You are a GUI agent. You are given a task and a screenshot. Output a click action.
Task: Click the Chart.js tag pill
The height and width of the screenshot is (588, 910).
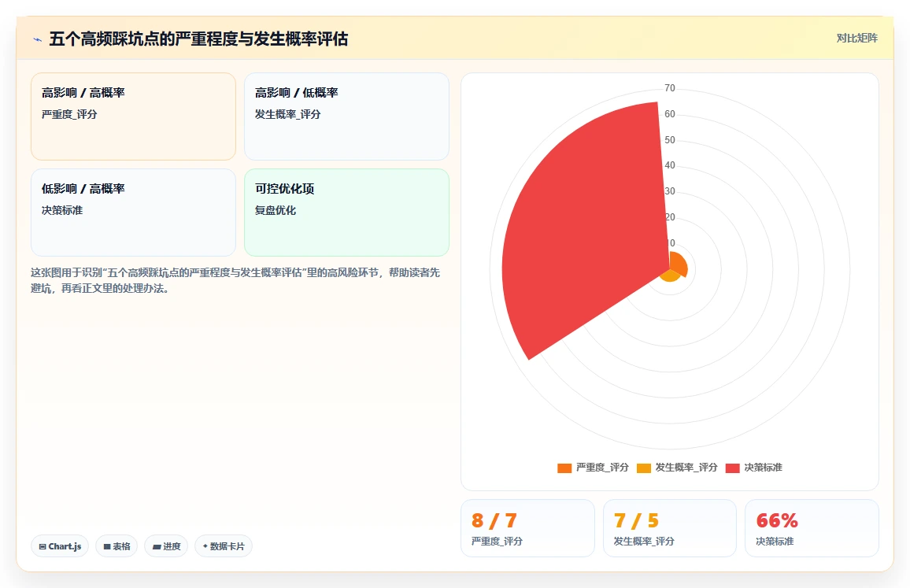point(60,546)
